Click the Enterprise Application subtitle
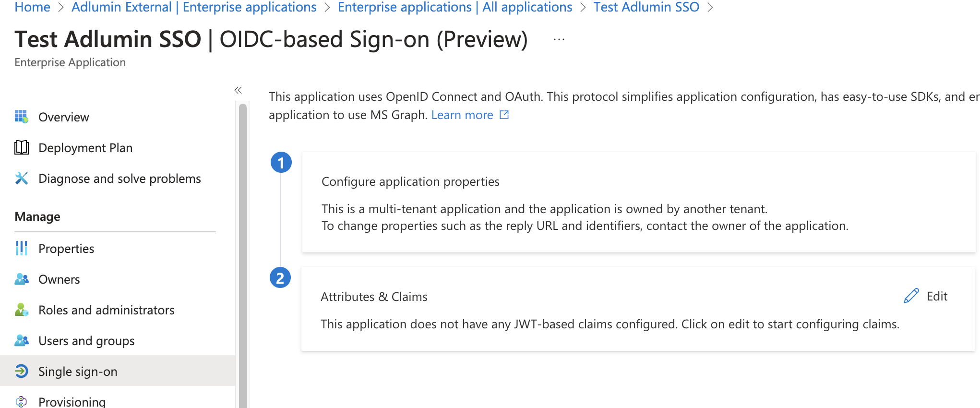Image resolution: width=980 pixels, height=408 pixels. [70, 62]
